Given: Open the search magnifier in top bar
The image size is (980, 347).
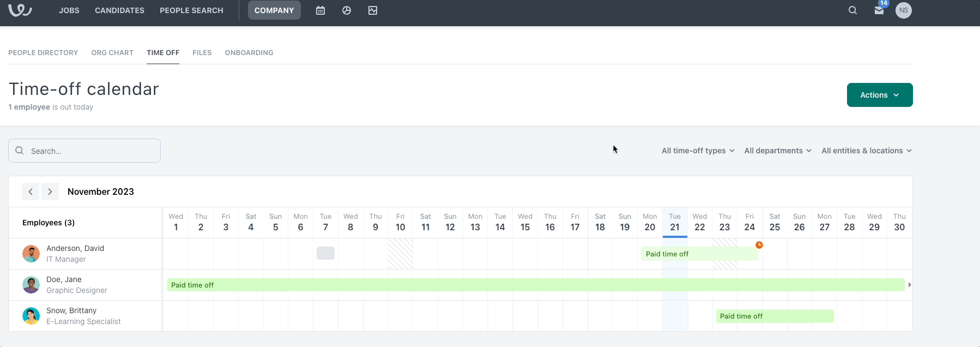Looking at the screenshot, I should pyautogui.click(x=853, y=10).
